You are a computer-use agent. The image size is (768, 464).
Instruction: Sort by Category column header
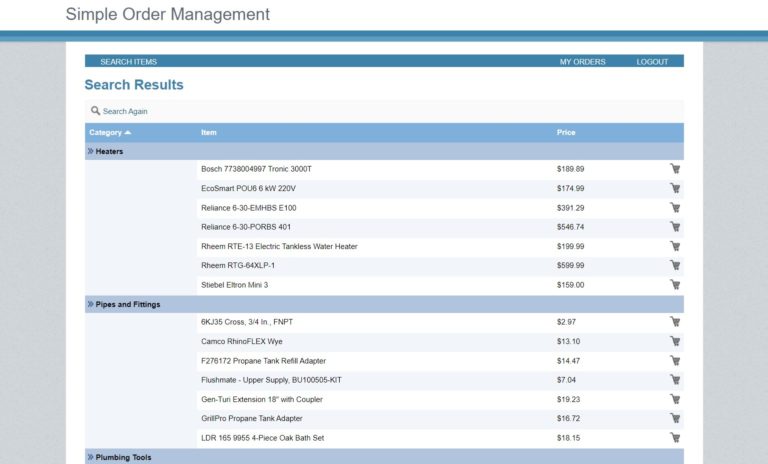pos(110,132)
